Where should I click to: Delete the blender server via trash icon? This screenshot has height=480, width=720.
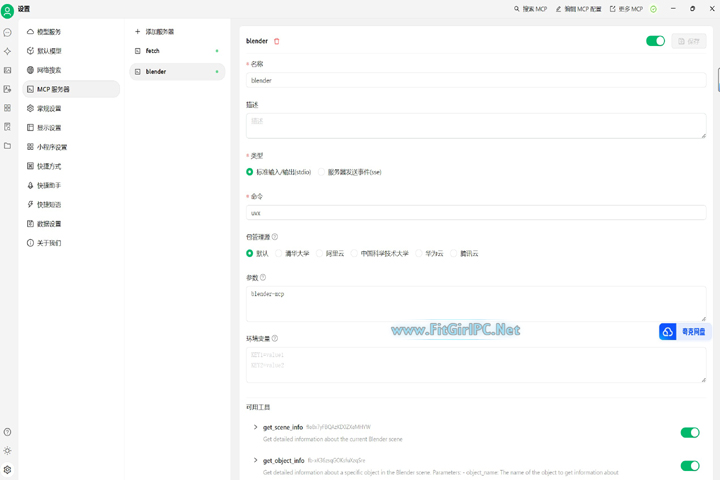(277, 41)
